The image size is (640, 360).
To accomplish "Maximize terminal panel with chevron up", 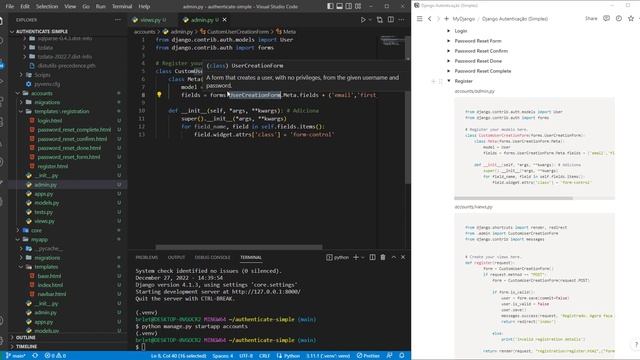I will 394,257.
